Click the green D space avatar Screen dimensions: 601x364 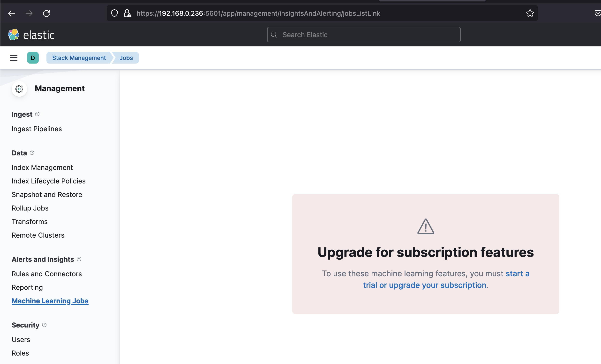(x=33, y=58)
